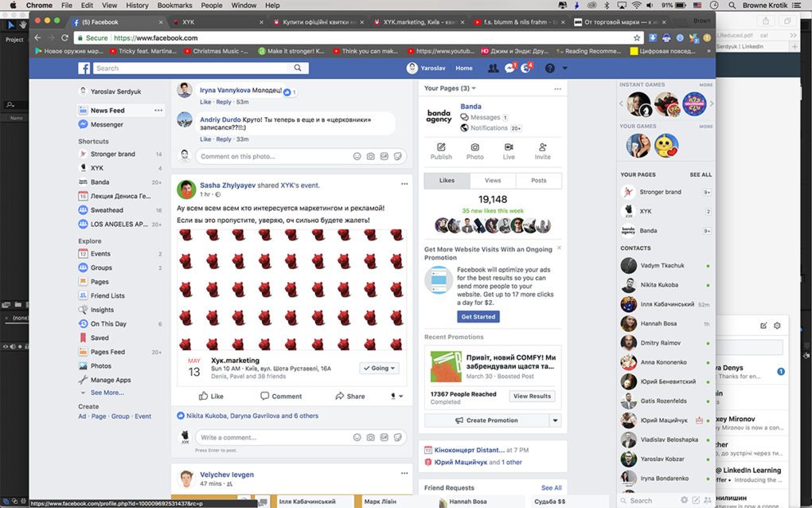The width and height of the screenshot is (812, 508).
Task: Open the Friend Requests icon in navbar
Action: click(493, 68)
